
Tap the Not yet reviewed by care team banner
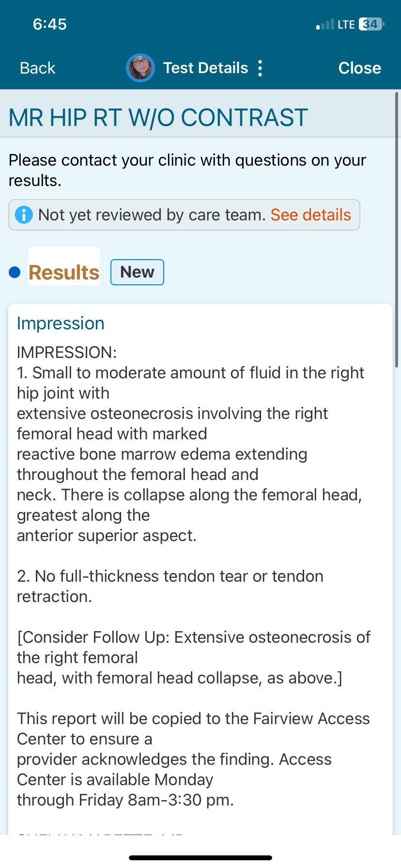[x=152, y=215]
